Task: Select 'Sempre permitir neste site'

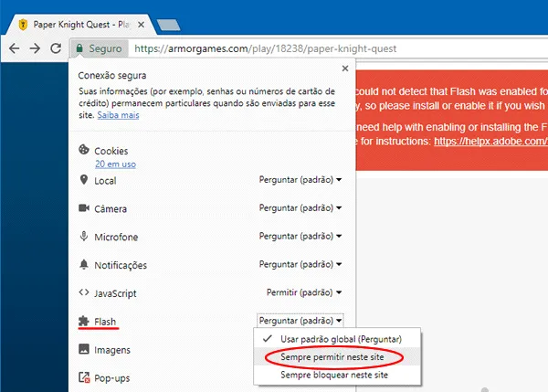Action: tap(337, 357)
